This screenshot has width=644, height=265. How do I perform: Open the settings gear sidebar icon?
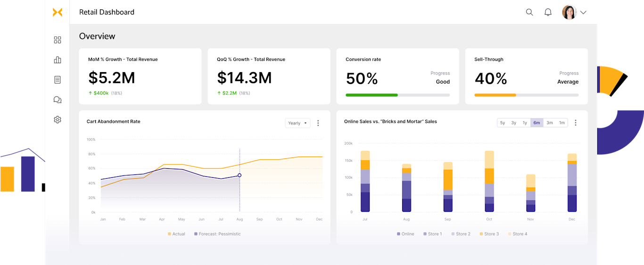point(58,120)
